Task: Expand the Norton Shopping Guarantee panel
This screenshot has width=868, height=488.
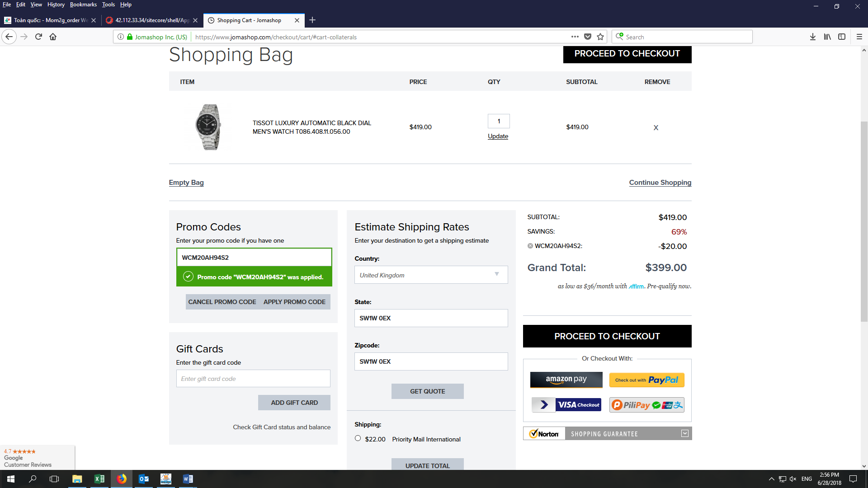Action: pos(685,433)
